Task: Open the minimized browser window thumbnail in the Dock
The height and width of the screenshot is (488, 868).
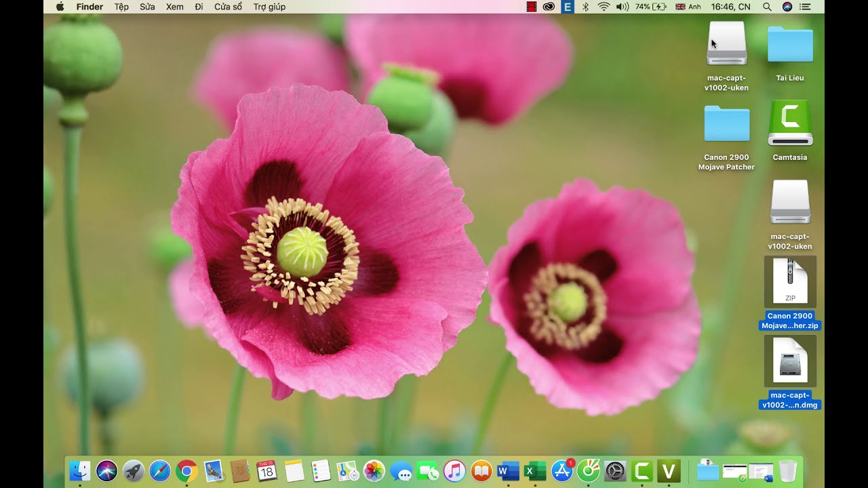Action: click(x=735, y=470)
